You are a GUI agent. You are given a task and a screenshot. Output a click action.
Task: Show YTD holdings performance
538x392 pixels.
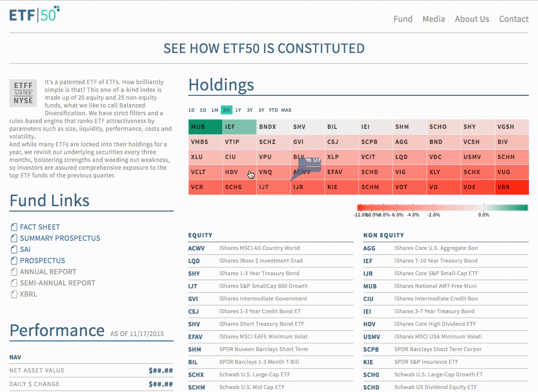click(x=273, y=110)
